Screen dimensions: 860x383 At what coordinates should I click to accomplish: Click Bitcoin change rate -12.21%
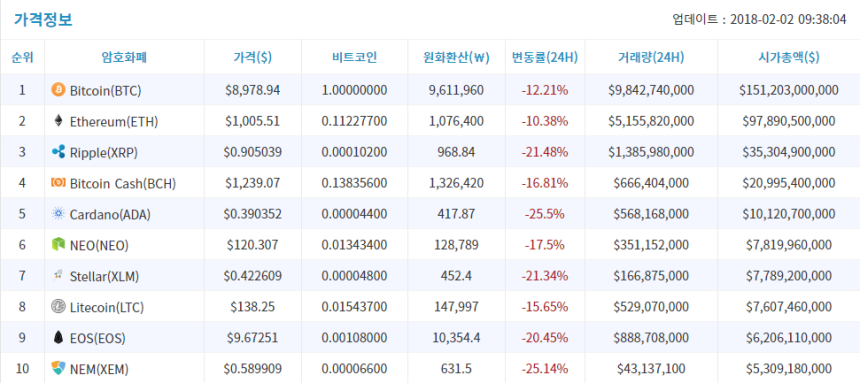coord(545,90)
